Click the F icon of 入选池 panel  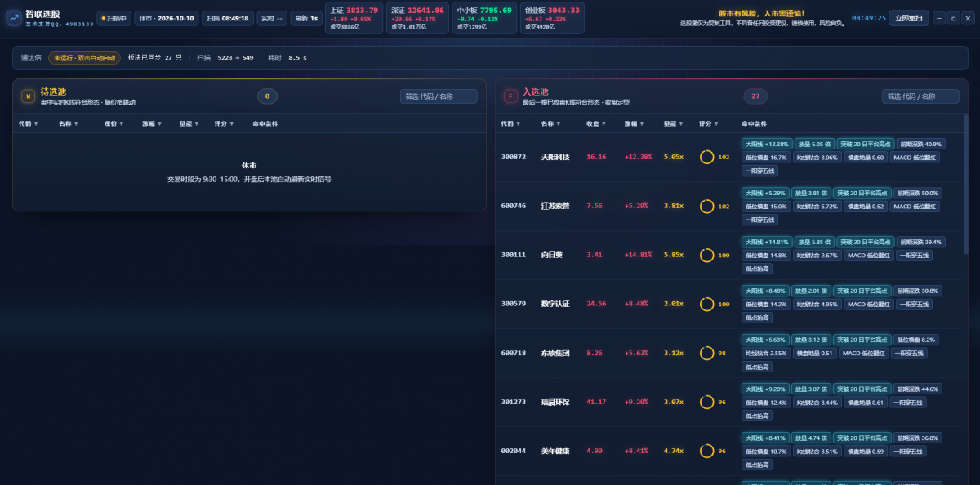pyautogui.click(x=510, y=96)
